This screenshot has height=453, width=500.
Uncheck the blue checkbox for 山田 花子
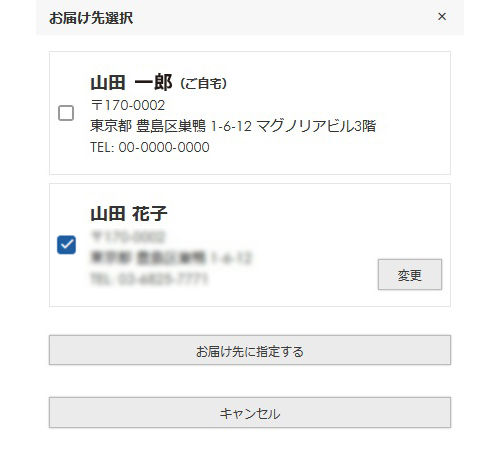[x=66, y=245]
